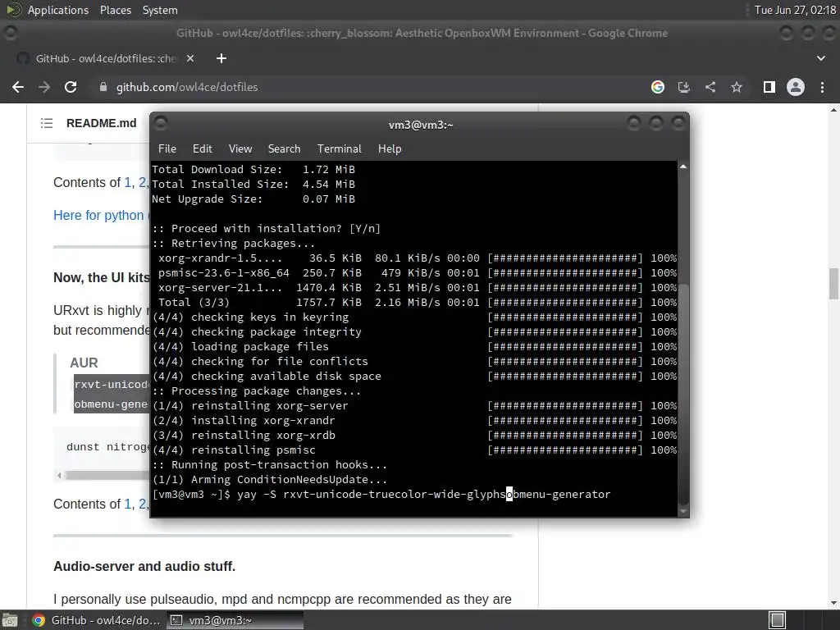
Task: Open terminal Help menu
Action: [x=390, y=149]
